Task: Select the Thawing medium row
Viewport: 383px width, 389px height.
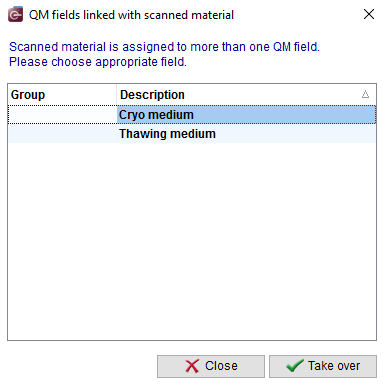Action: (x=192, y=134)
